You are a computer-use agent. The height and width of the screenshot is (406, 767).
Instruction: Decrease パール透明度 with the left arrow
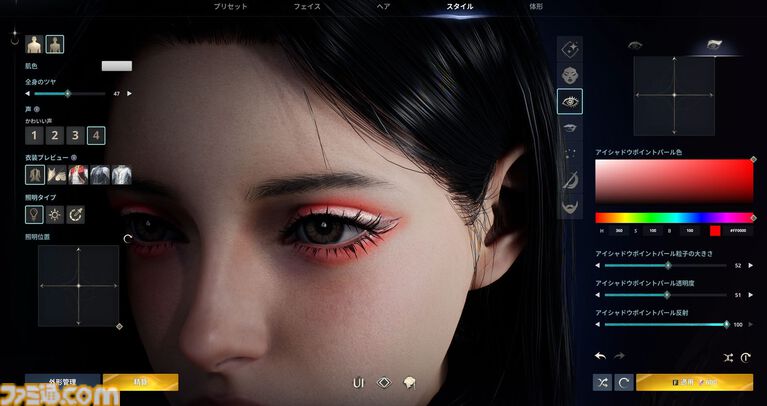tap(598, 295)
